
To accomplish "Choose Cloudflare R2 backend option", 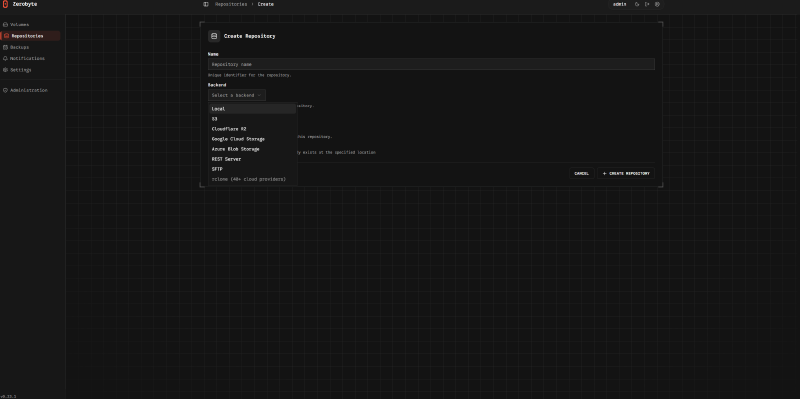I will [x=253, y=129].
